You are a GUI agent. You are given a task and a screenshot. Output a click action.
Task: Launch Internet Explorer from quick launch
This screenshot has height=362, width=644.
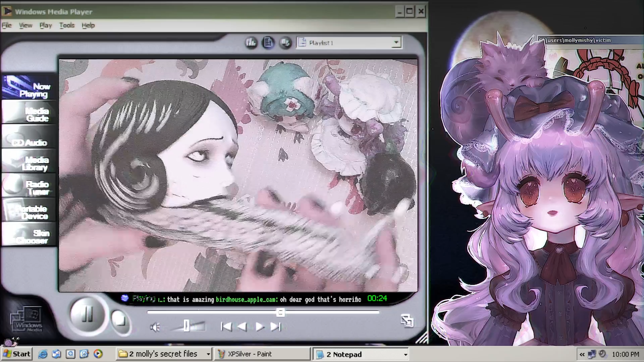click(43, 354)
